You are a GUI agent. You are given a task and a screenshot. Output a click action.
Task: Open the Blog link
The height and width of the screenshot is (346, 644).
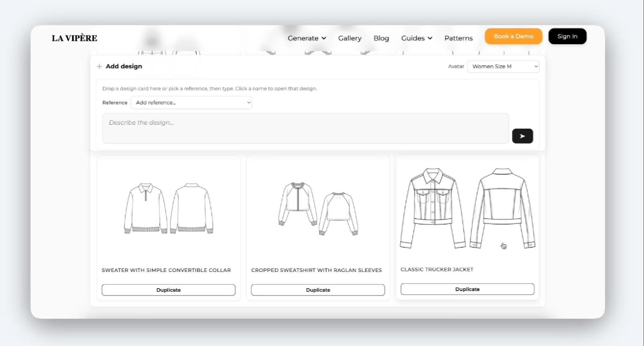[x=381, y=38]
